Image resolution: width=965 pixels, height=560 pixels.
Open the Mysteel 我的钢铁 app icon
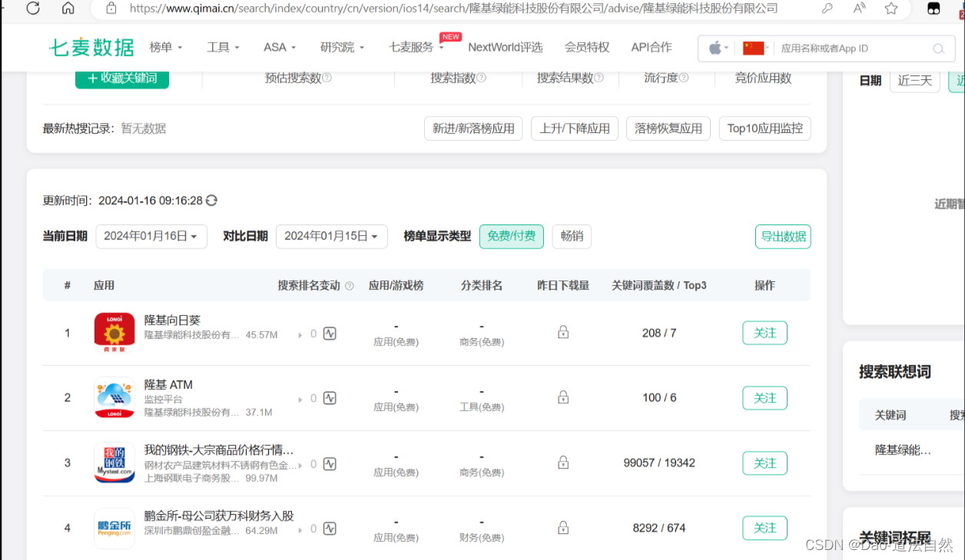(x=114, y=463)
